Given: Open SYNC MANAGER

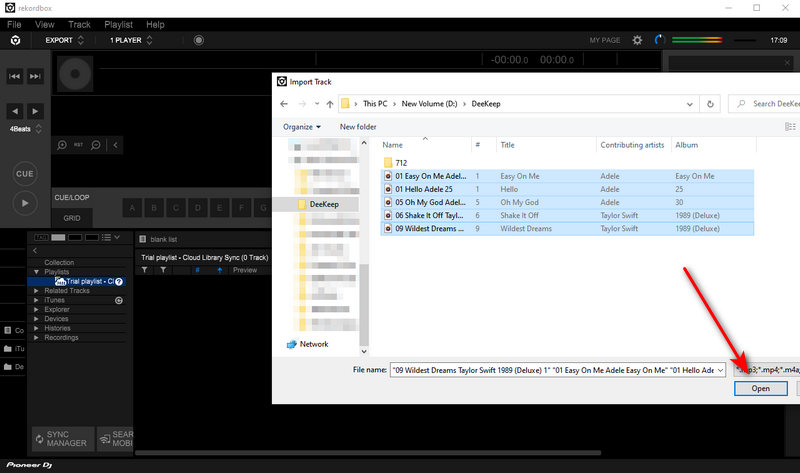Looking at the screenshot, I should [63, 439].
